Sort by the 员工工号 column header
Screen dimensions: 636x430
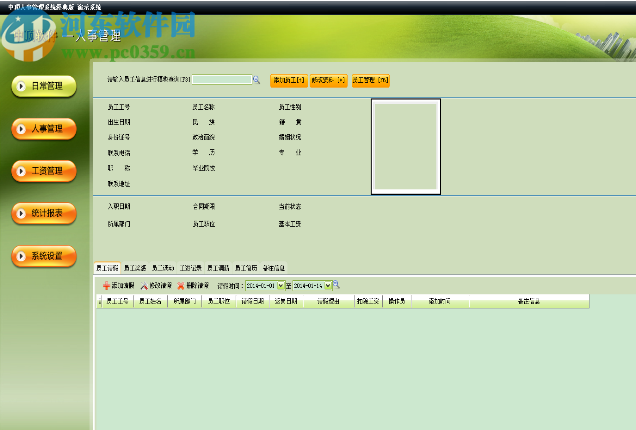tap(117, 301)
